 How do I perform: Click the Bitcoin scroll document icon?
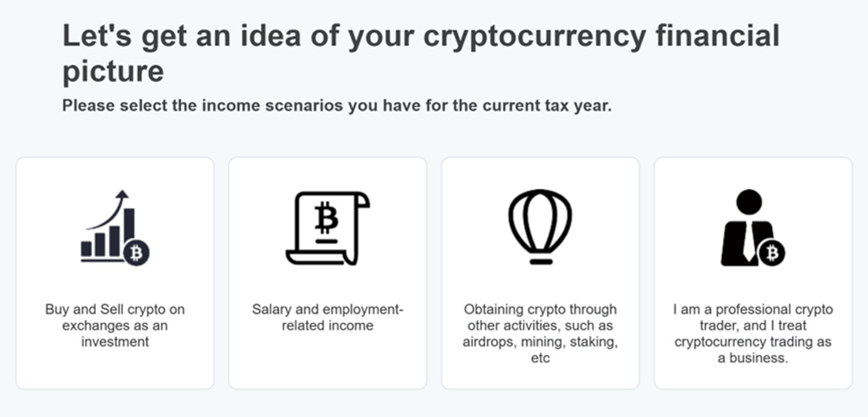[x=327, y=228]
